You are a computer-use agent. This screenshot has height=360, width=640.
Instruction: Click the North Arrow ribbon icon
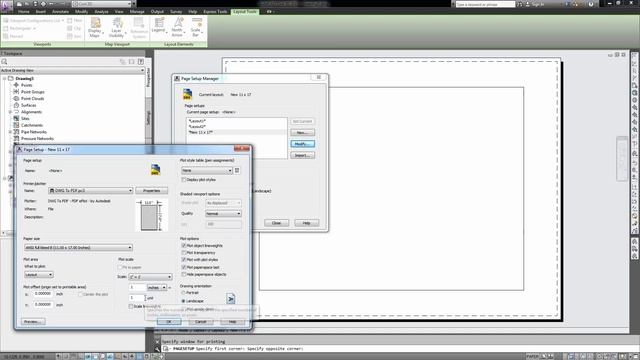178,27
